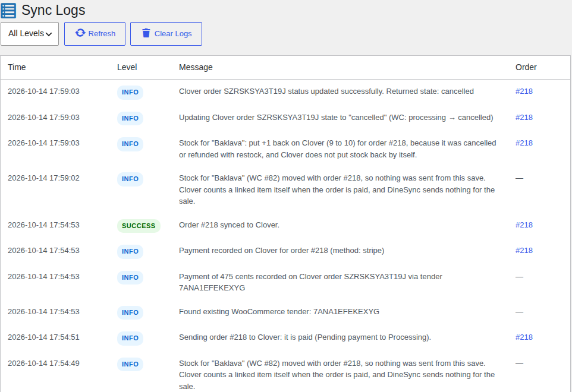Click INFO badge of put +1 back row
572x392 pixels.
click(130, 144)
